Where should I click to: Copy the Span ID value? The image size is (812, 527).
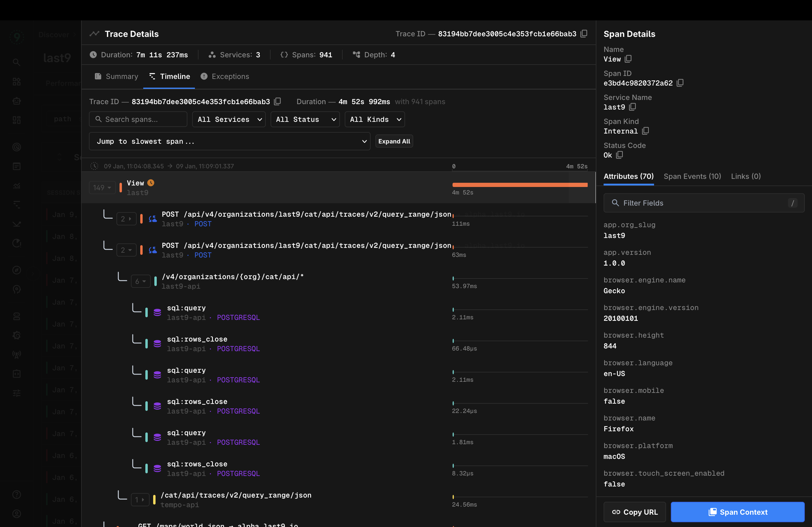coord(680,83)
